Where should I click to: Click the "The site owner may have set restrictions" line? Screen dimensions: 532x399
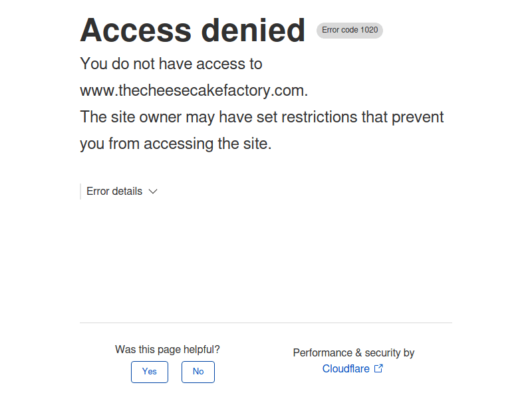(262, 117)
